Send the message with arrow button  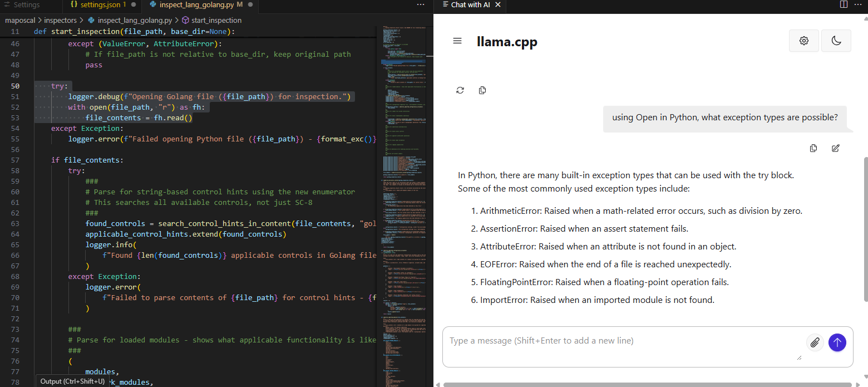pos(837,342)
